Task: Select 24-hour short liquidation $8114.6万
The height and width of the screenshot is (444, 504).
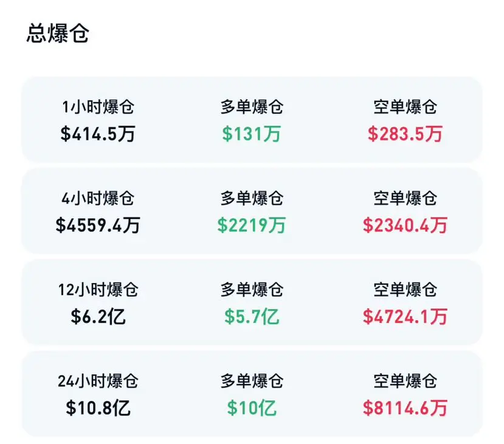Action: coord(405,408)
